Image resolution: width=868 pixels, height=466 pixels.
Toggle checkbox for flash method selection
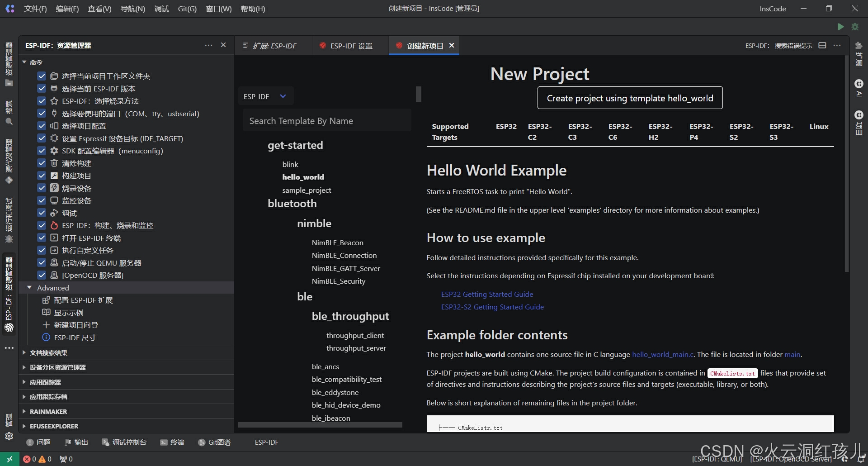[x=42, y=101]
